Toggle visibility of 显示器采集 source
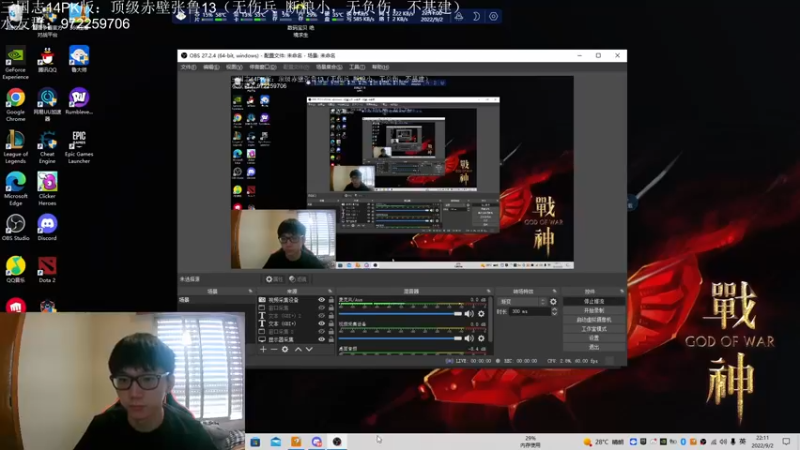Image resolution: width=800 pixels, height=450 pixels. [x=321, y=339]
